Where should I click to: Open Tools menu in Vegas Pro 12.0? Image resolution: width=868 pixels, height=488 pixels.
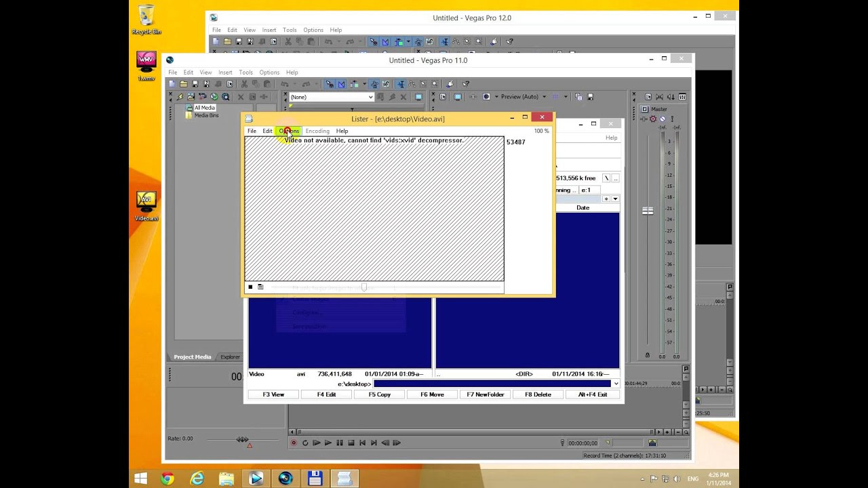[290, 30]
